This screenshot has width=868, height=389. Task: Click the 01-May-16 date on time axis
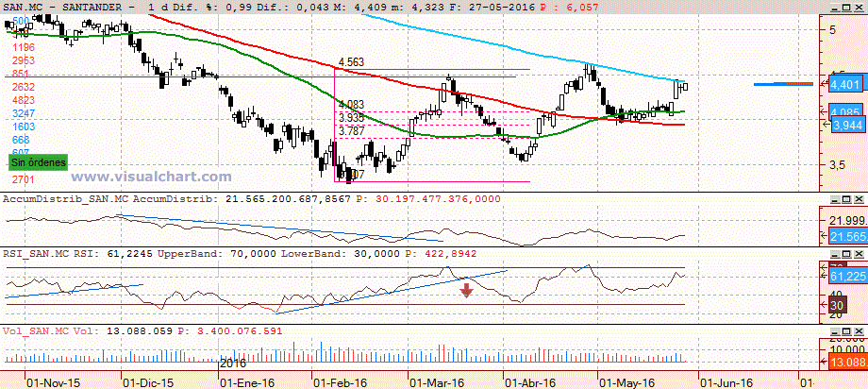pos(627,383)
